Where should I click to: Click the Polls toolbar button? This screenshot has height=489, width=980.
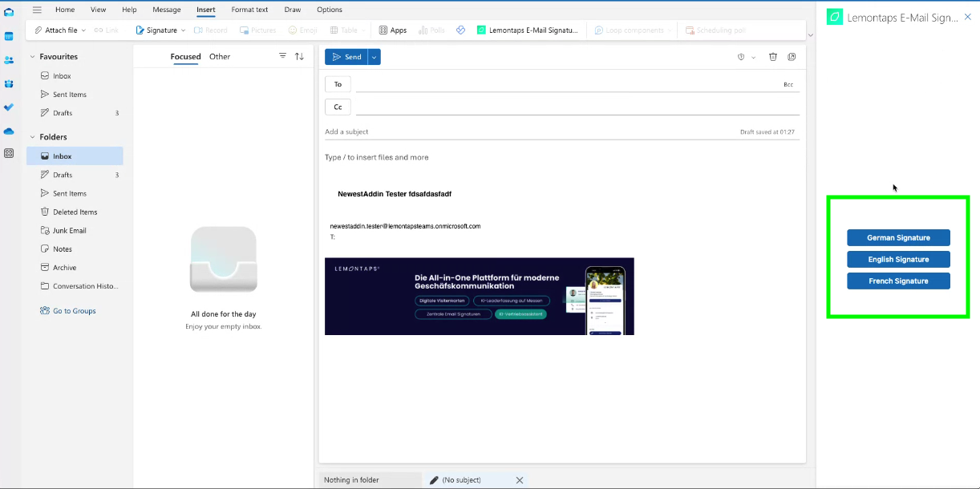tap(431, 30)
